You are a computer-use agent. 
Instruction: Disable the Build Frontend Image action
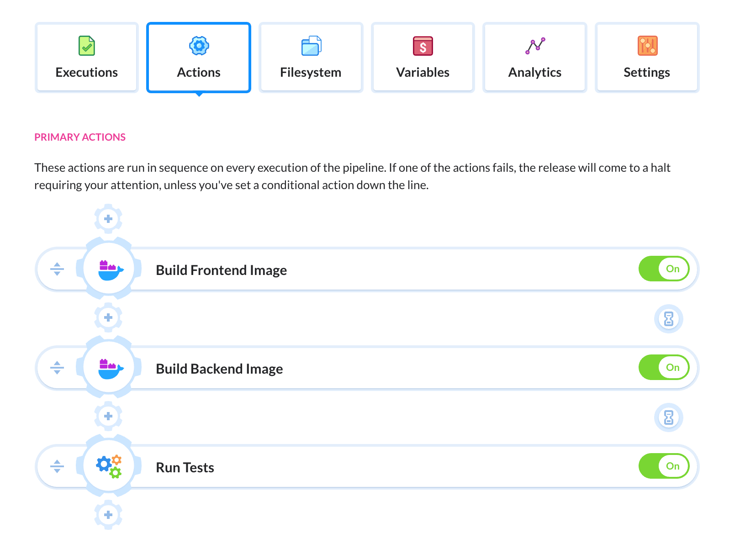[663, 269]
